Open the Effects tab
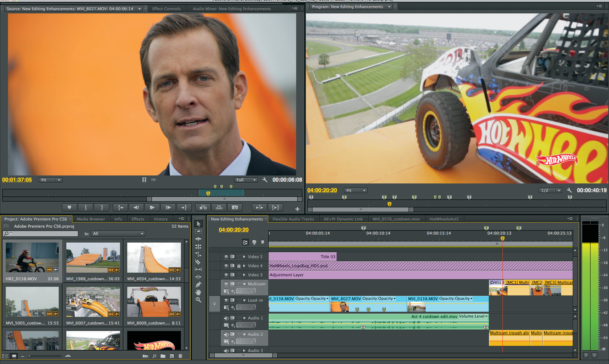 pos(138,219)
